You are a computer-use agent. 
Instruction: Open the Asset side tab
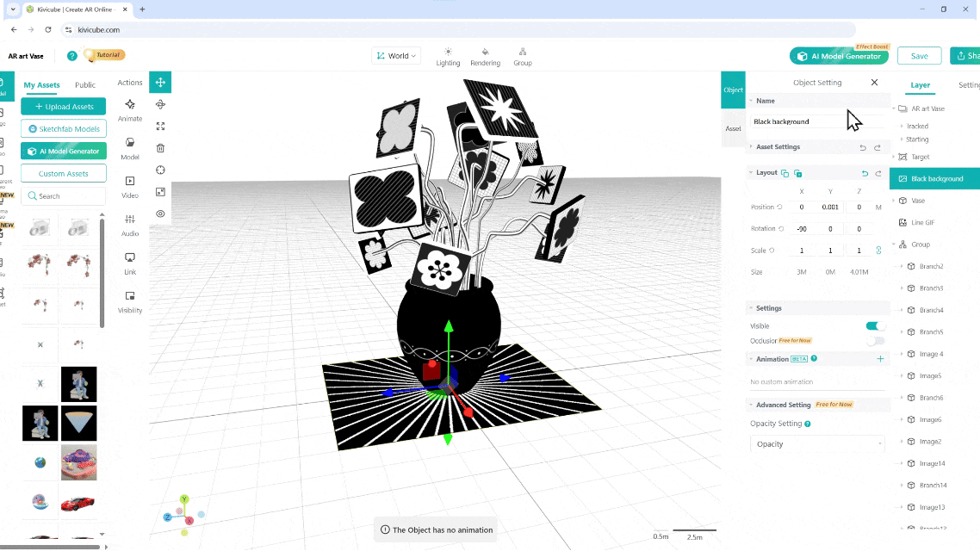click(733, 128)
